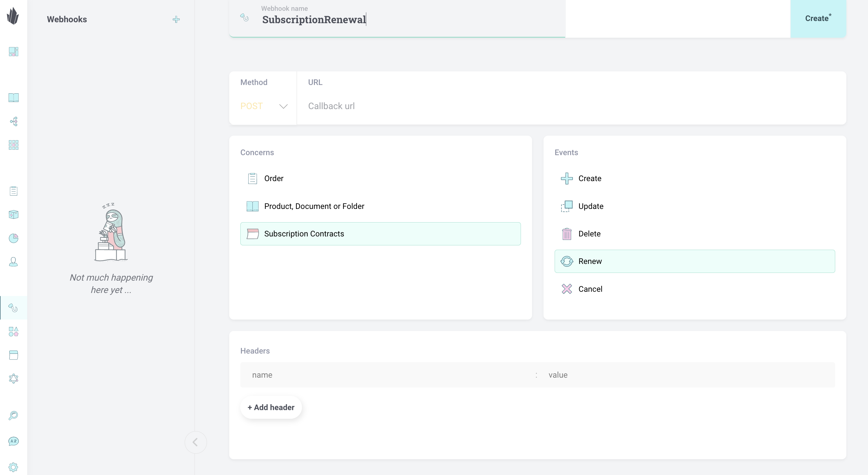
Task: Click the Headers section heading
Action: (x=255, y=351)
